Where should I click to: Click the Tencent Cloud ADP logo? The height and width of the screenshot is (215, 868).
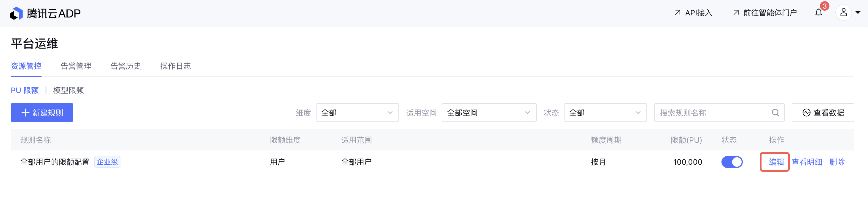(45, 13)
